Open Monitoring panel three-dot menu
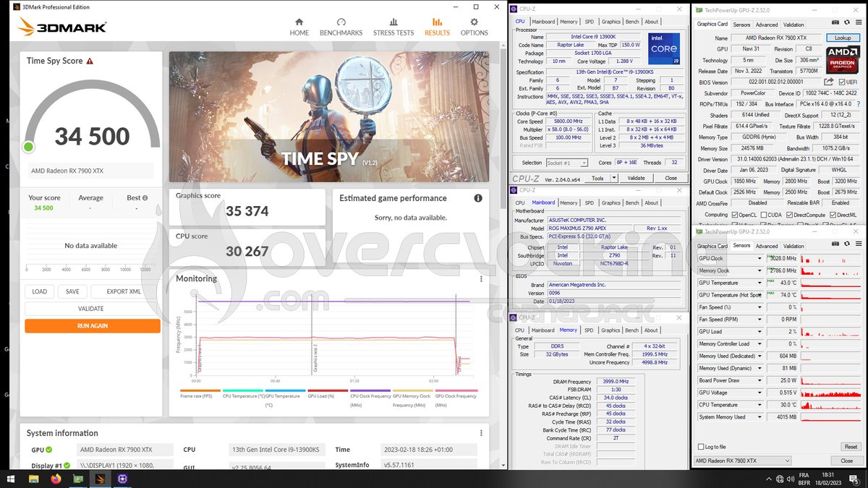Image resolution: width=868 pixels, height=488 pixels. (481, 279)
